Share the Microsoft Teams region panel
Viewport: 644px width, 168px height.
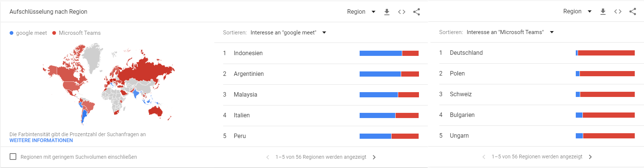pos(633,11)
